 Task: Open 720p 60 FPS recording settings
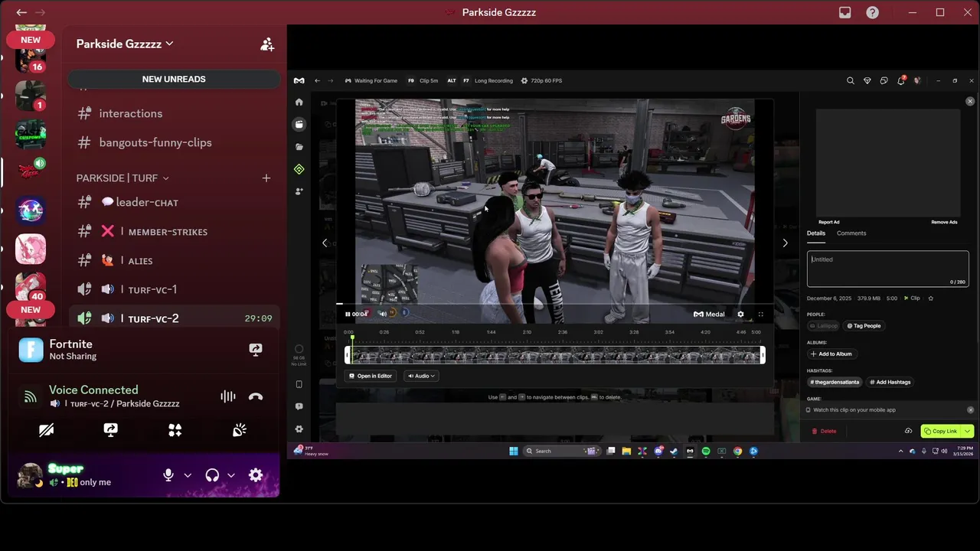point(541,80)
